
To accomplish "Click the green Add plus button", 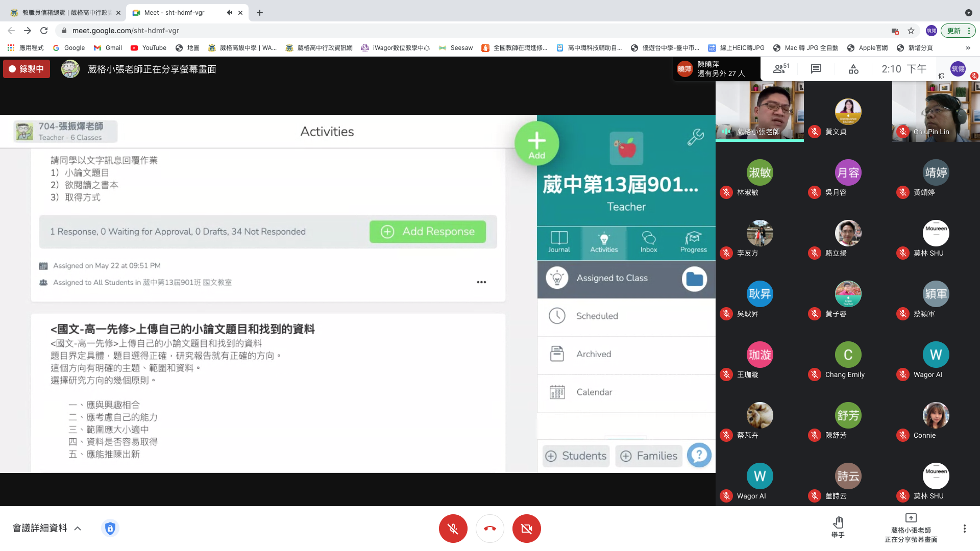I will 536,144.
